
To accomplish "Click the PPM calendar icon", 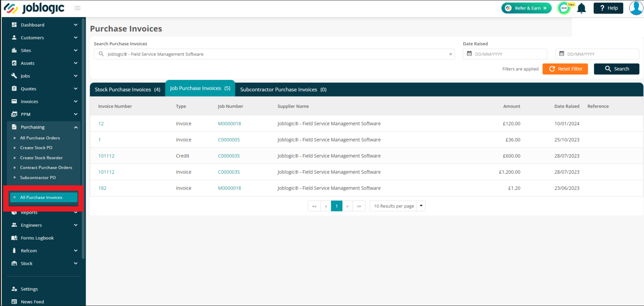I will pos(14,114).
